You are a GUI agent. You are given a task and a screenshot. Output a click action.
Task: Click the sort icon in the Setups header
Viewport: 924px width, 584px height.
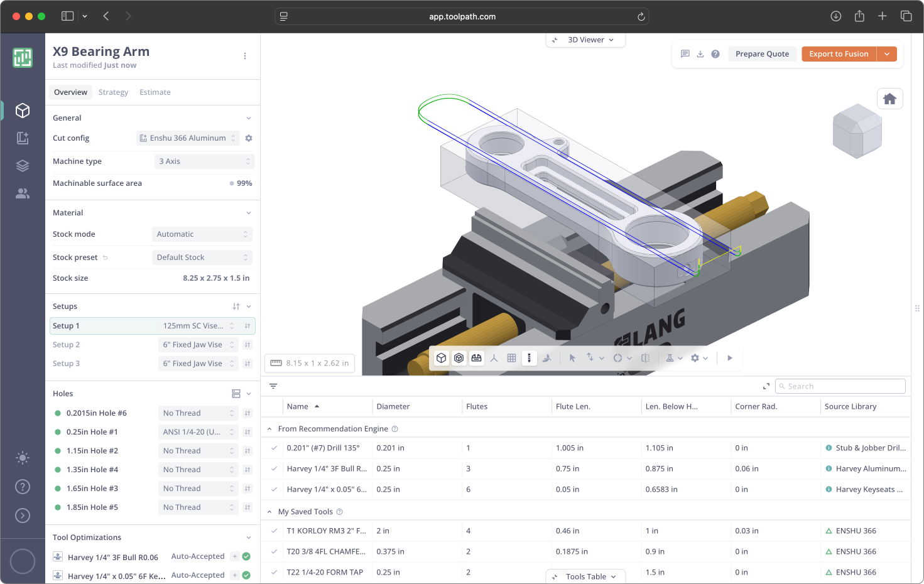[x=236, y=306]
